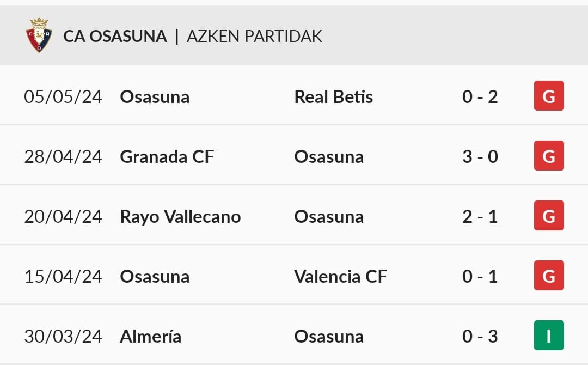The image size is (588, 365).
Task: Open Almería team link
Action: coord(150,336)
